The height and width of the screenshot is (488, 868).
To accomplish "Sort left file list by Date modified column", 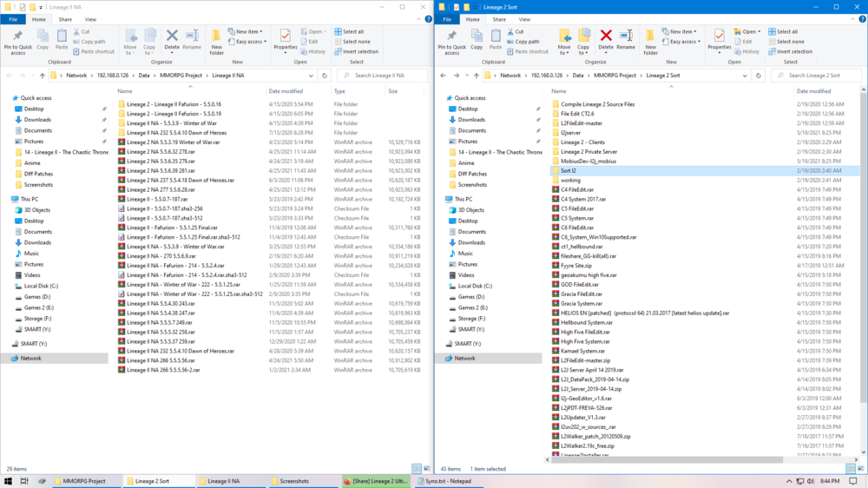I will pos(286,90).
